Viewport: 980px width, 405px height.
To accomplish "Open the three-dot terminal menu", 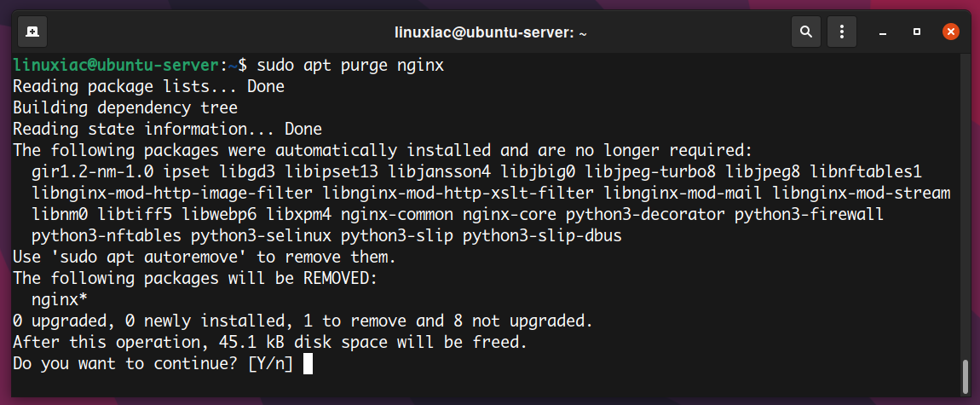I will [x=842, y=32].
